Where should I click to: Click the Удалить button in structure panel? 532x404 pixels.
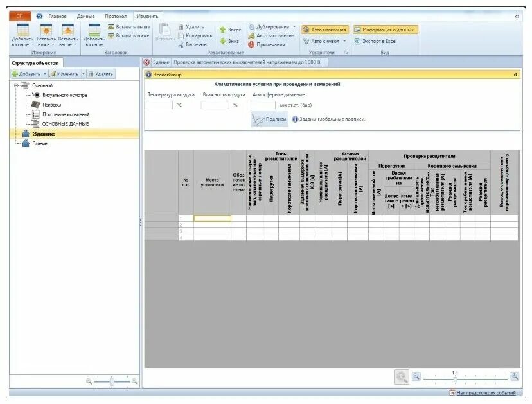pyautogui.click(x=101, y=74)
